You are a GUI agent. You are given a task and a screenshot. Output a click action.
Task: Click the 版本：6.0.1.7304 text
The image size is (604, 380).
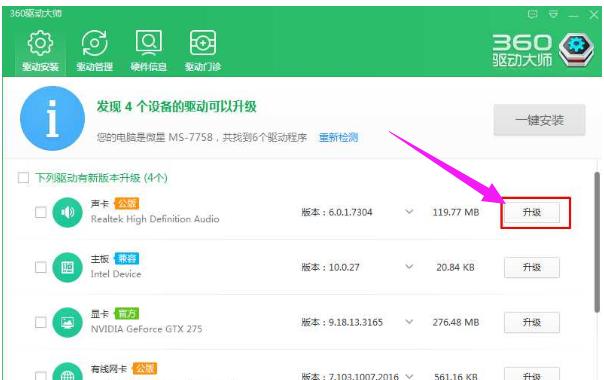pyautogui.click(x=337, y=212)
